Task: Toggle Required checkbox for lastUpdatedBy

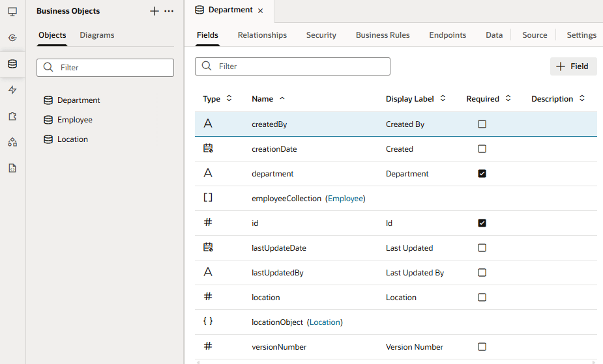Action: pos(482,273)
